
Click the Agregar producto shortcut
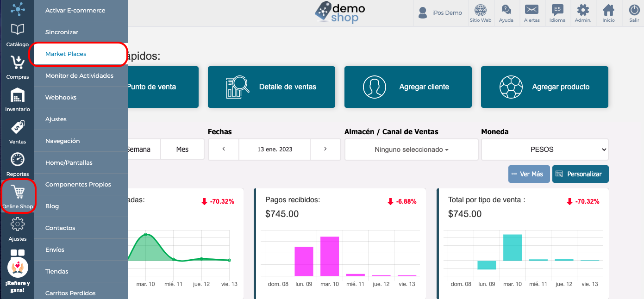point(544,87)
